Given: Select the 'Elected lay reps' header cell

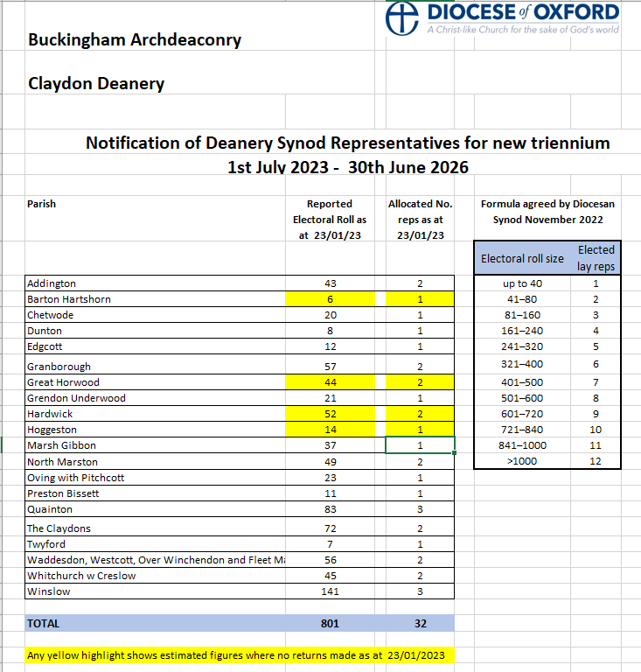Looking at the screenshot, I should point(596,258).
